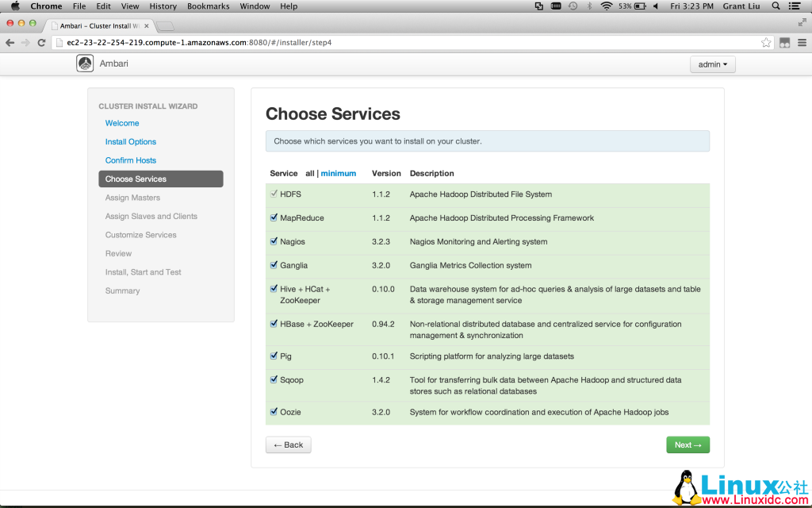Image resolution: width=812 pixels, height=508 pixels.
Task: Select the minimum services link
Action: (x=339, y=173)
